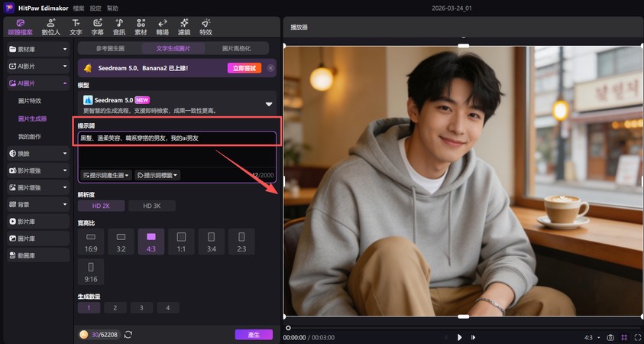Click the playback progress bar handle
This screenshot has width=644, height=344.
click(x=288, y=327)
